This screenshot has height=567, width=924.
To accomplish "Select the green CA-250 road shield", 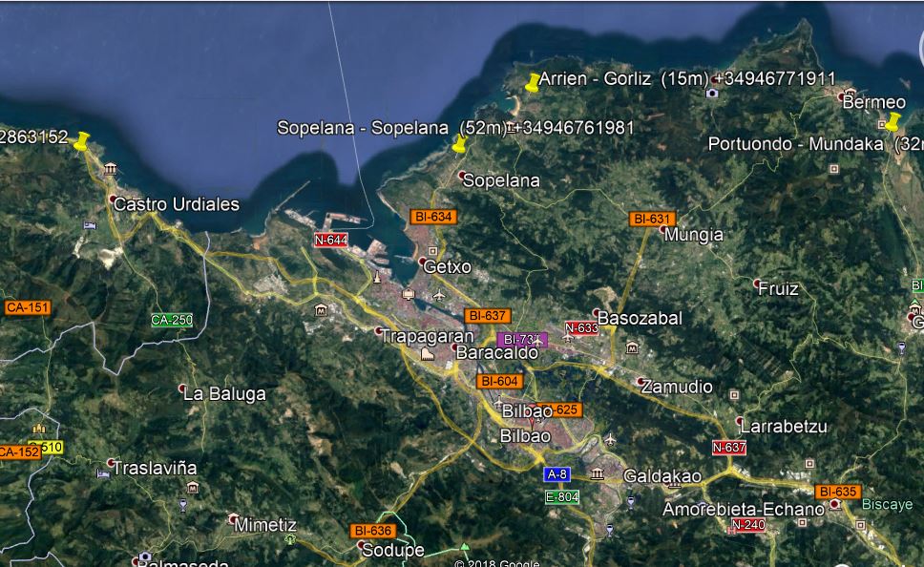I will pos(172,320).
